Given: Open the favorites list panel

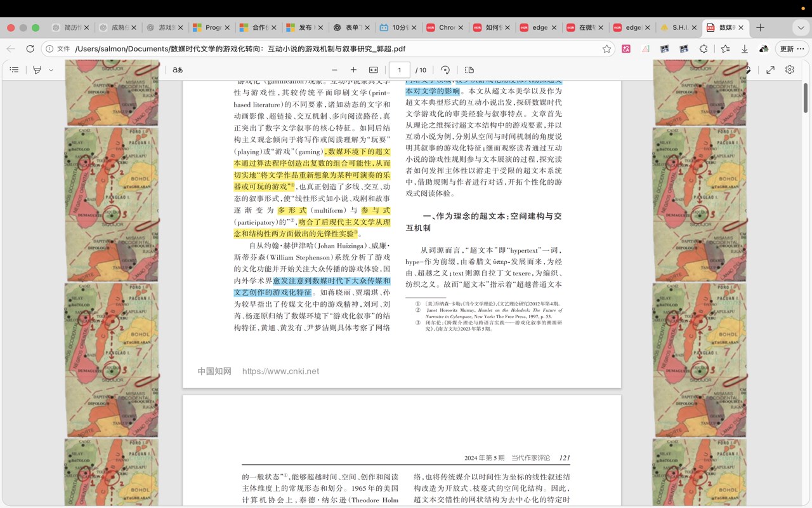Looking at the screenshot, I should [x=725, y=49].
